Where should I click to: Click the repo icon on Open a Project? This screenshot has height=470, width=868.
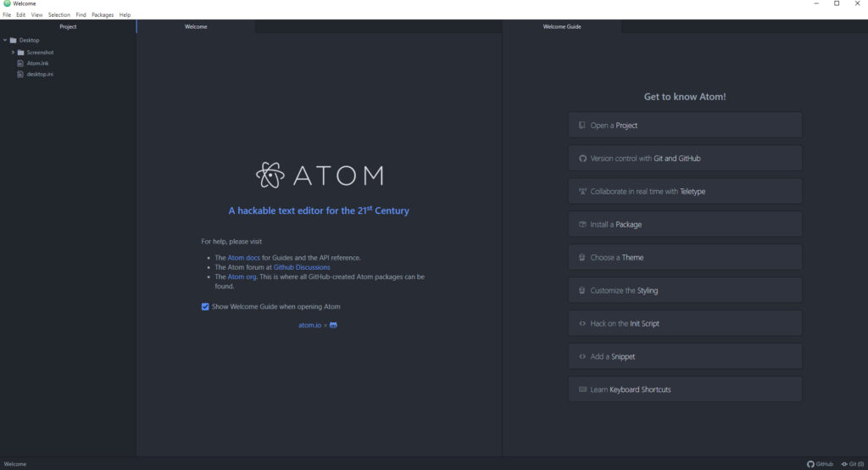[581, 126]
